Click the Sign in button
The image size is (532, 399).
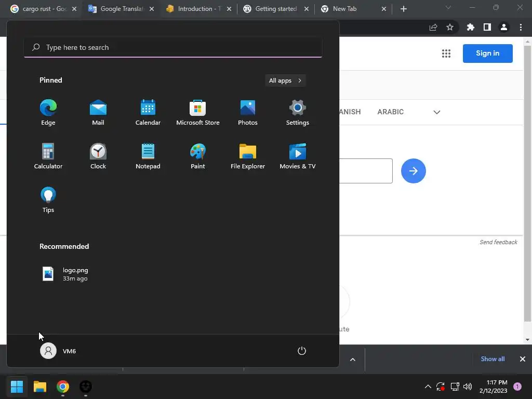487,54
